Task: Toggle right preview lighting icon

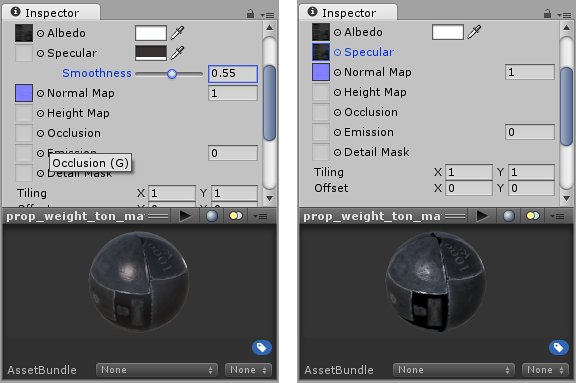Action: point(533,216)
